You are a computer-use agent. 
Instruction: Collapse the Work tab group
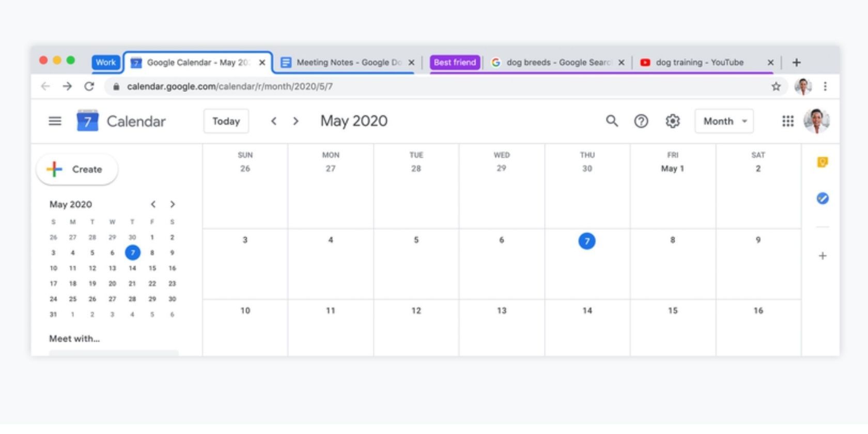click(x=106, y=63)
